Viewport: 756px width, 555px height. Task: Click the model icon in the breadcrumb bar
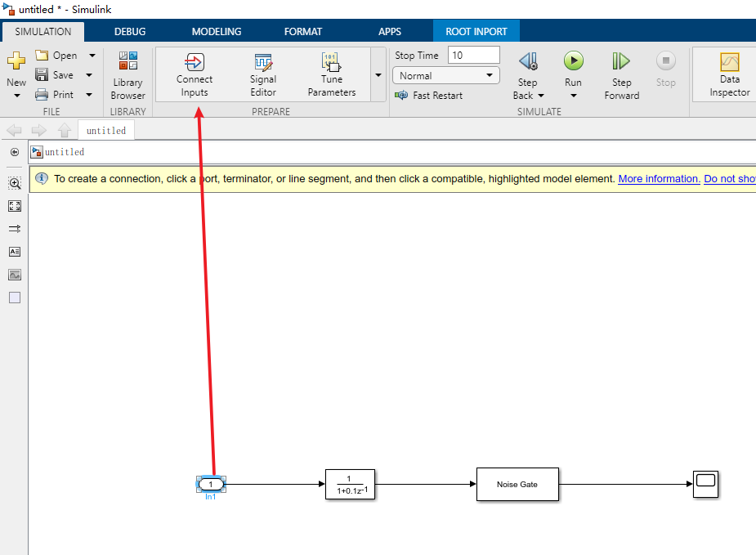pyautogui.click(x=37, y=152)
